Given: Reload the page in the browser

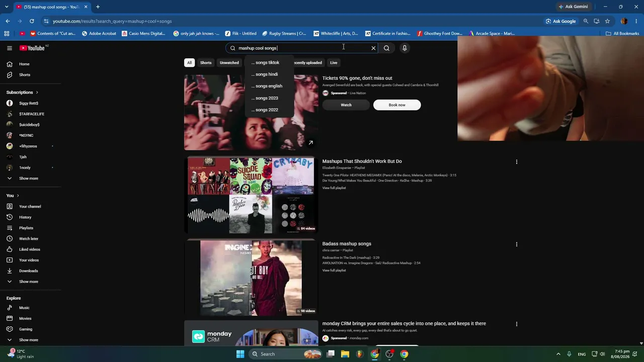Looking at the screenshot, I should [32, 21].
